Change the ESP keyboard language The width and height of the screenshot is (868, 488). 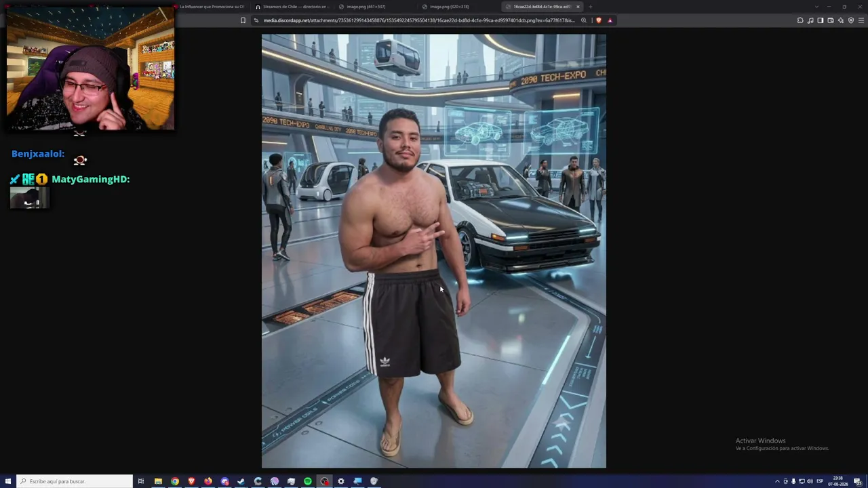pos(820,481)
